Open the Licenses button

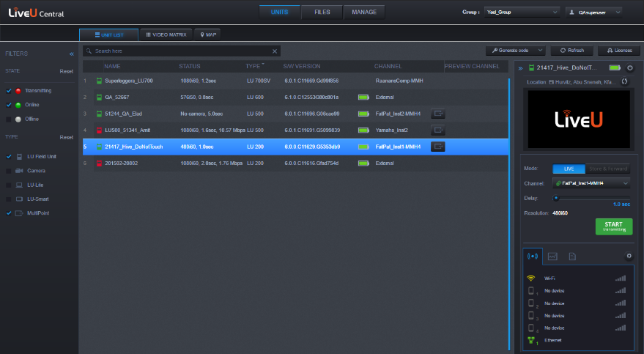619,51
